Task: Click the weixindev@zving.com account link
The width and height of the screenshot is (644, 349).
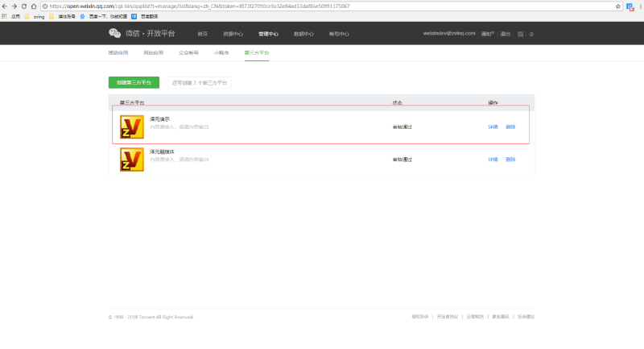Action: (449, 33)
